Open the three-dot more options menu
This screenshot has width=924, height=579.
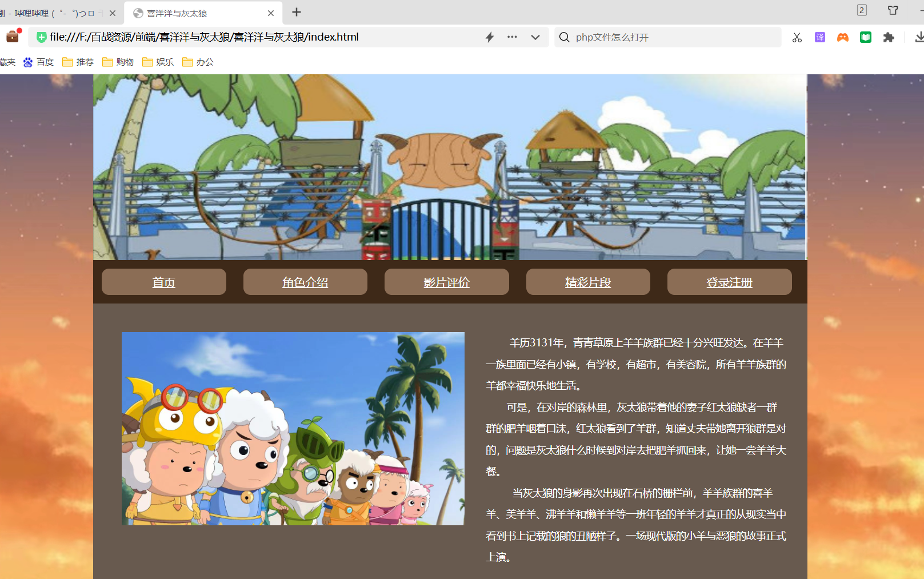click(x=512, y=37)
